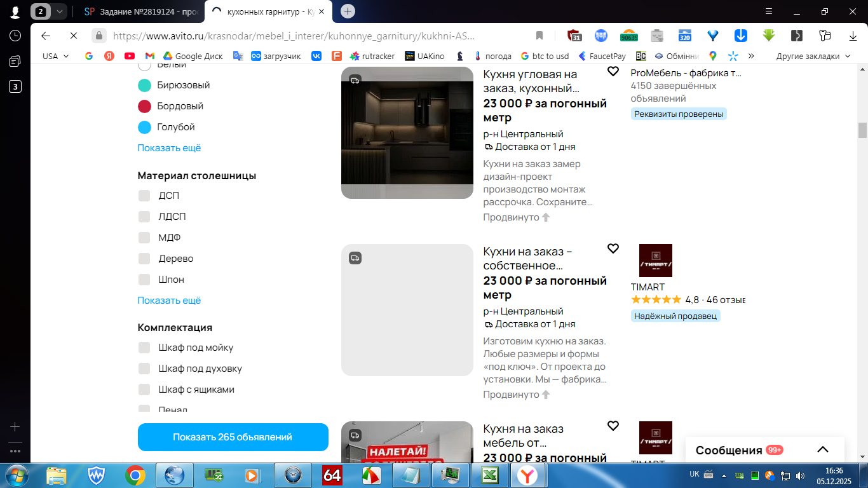Viewport: 868px width, 488px height.
Task: Pick the Бирюзовый color swatch
Action: 145,85
